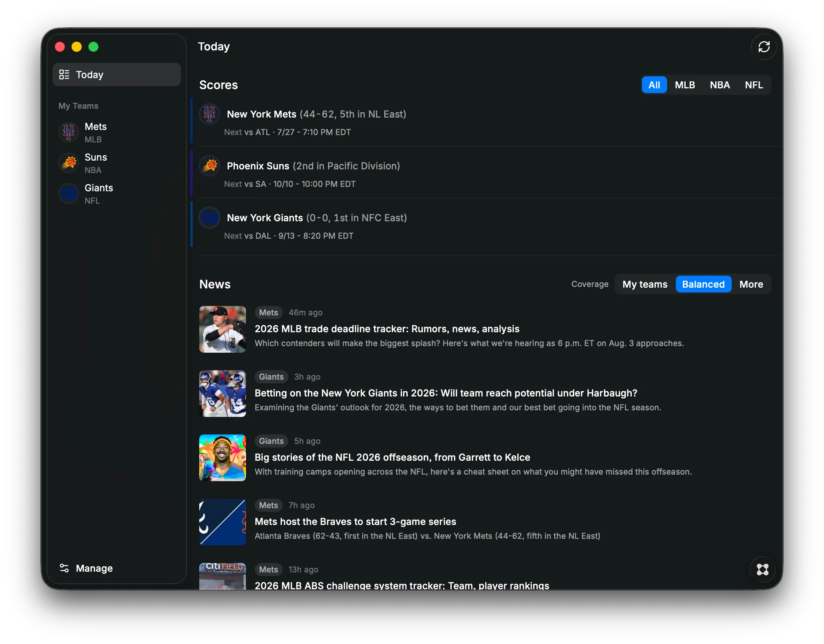
Task: Click the 'News' section heading
Action: click(215, 284)
